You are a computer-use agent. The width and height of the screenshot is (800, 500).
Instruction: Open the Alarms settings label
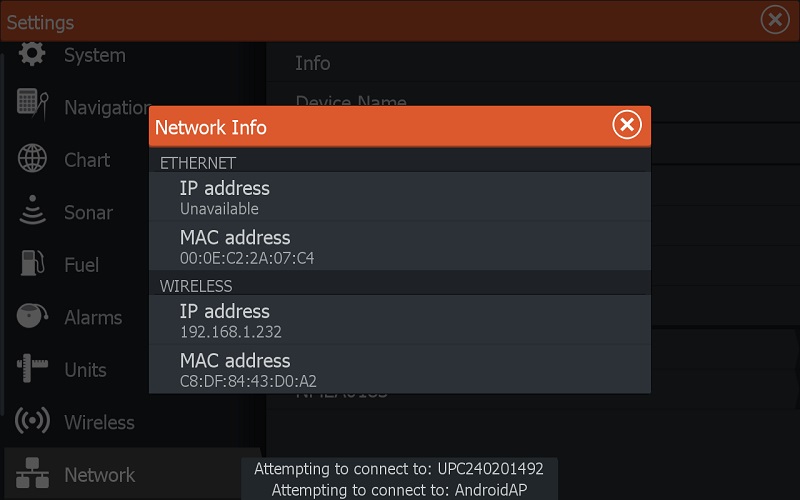(93, 317)
